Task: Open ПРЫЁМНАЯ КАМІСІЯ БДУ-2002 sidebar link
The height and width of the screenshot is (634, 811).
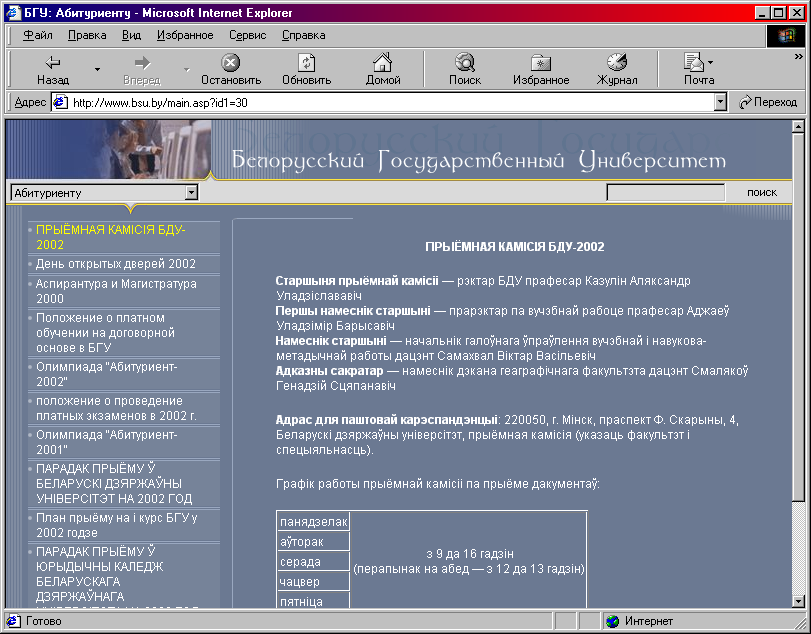Action: click(110, 237)
